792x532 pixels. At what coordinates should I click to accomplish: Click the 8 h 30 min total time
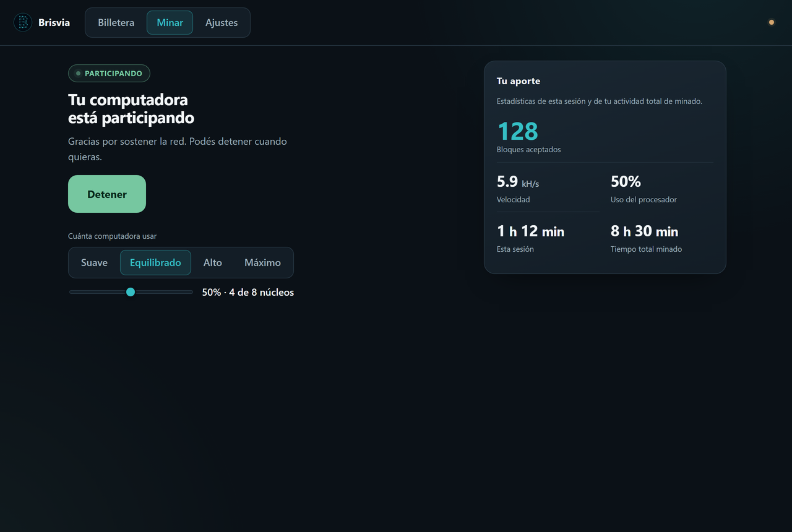644,231
